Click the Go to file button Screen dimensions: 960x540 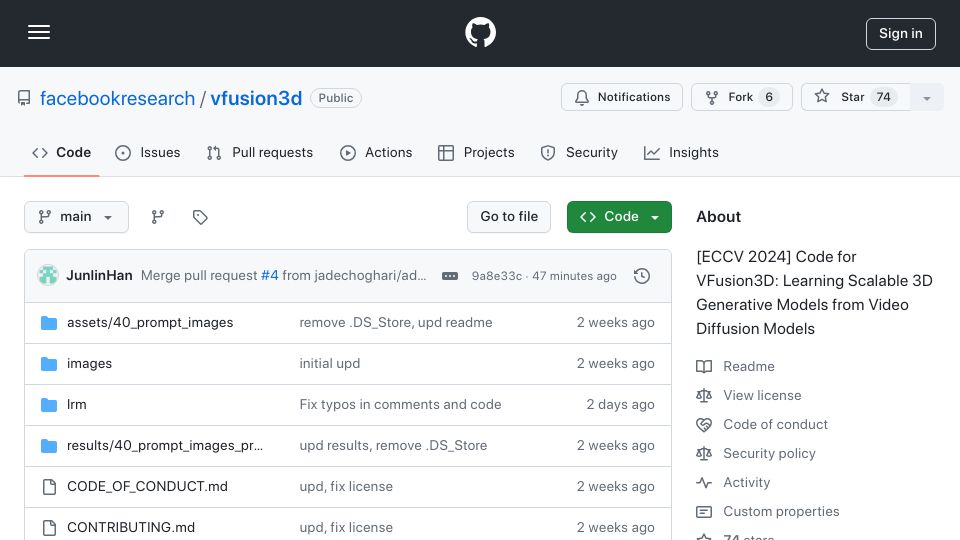tap(509, 217)
